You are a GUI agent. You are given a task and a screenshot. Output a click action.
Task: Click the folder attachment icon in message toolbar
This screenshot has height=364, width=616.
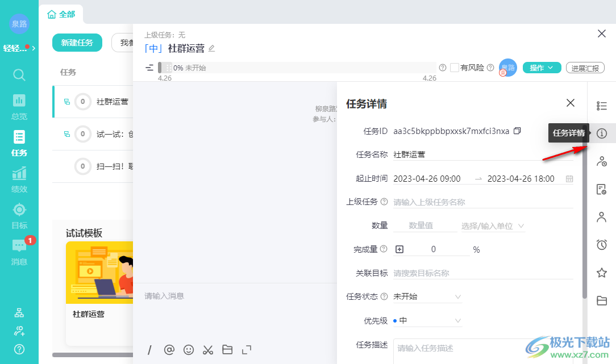pos(227,349)
